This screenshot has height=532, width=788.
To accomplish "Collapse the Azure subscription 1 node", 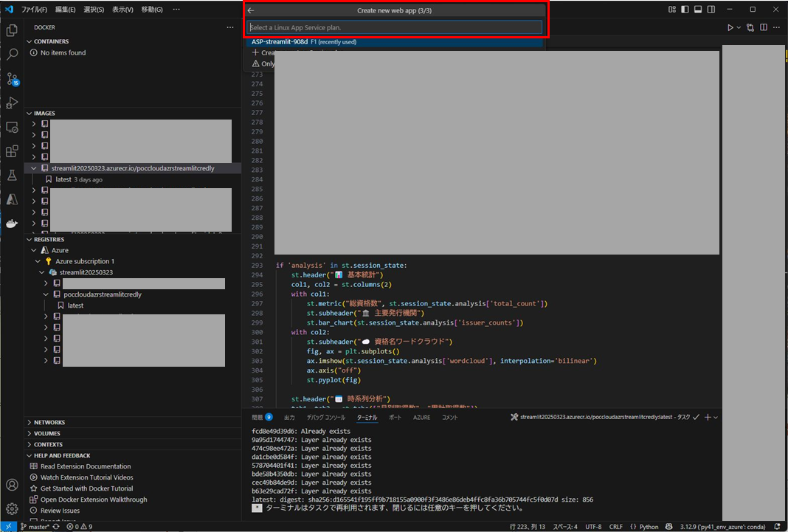I will pyautogui.click(x=38, y=261).
